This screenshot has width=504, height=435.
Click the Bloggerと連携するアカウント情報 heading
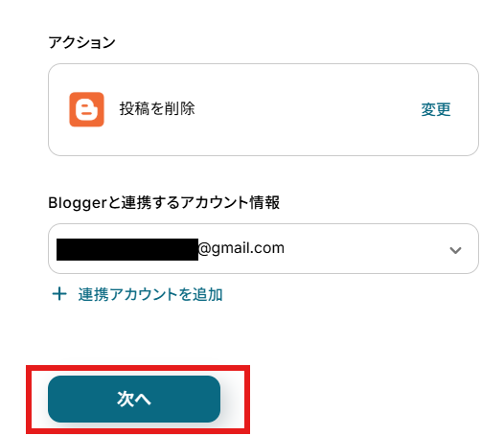click(164, 203)
